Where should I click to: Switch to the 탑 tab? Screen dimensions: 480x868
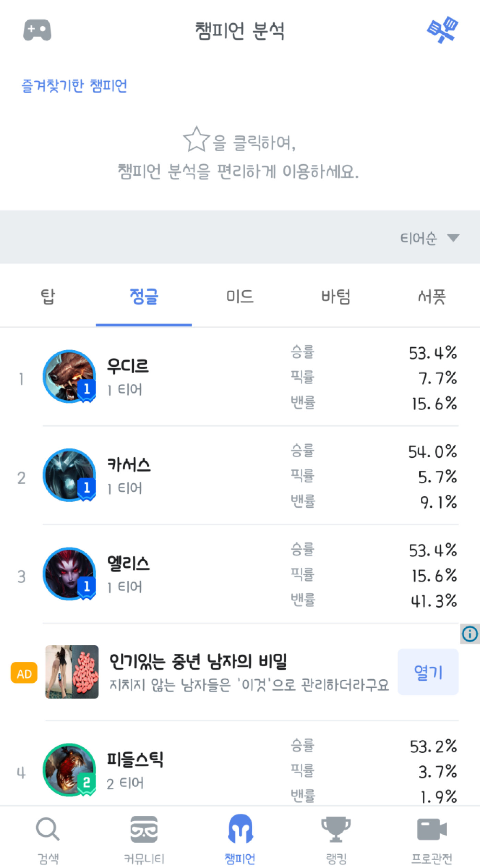click(48, 296)
